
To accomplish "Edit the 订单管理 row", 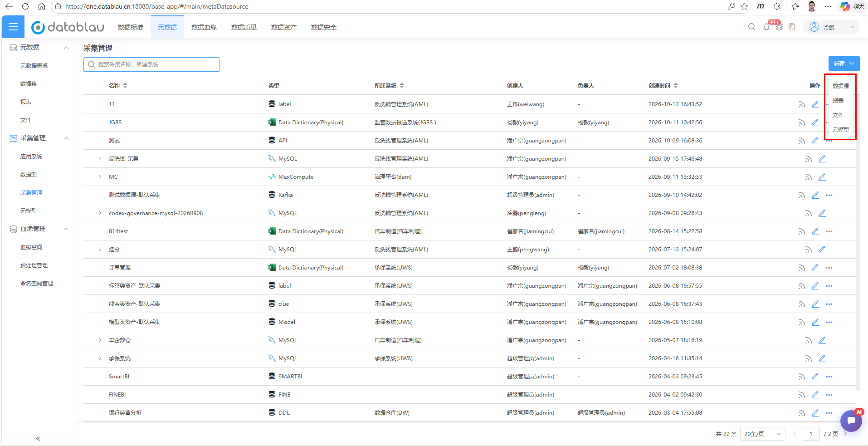I will pos(815,268).
